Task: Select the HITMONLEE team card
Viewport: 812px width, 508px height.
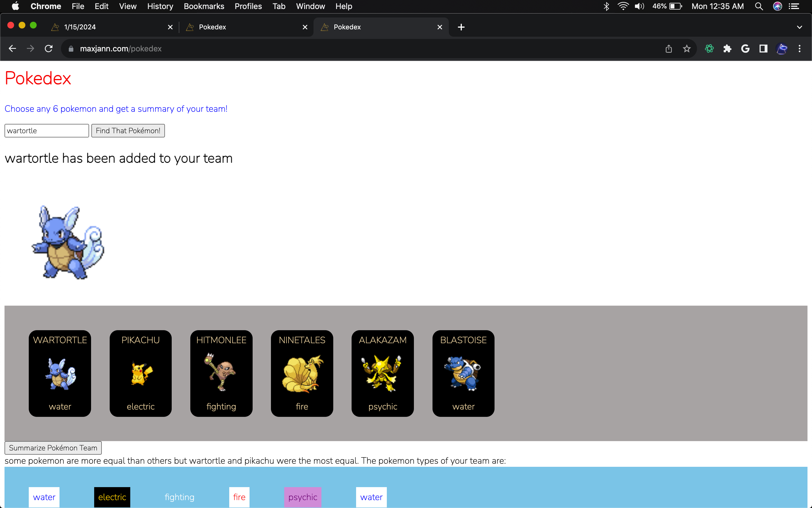Action: [x=221, y=374]
